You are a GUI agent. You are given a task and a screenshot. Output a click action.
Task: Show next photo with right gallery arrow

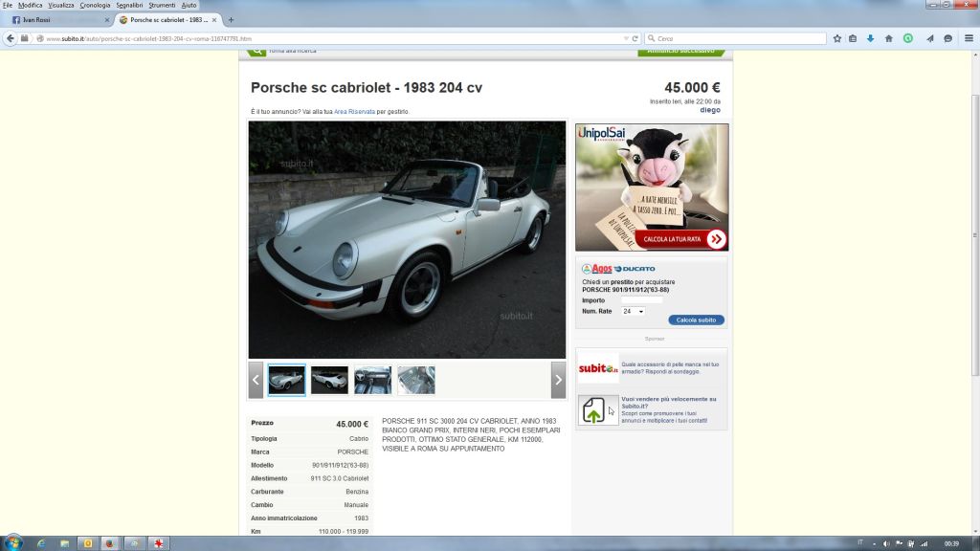click(558, 380)
